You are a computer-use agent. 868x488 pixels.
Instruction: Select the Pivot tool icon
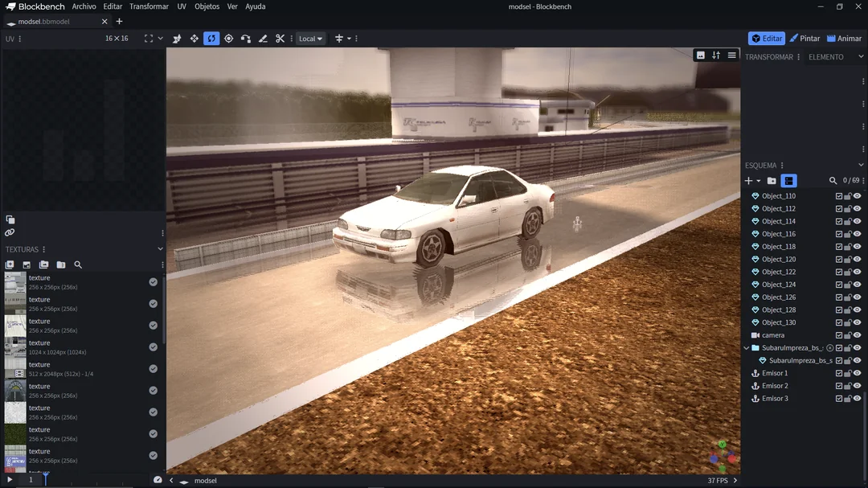(228, 39)
